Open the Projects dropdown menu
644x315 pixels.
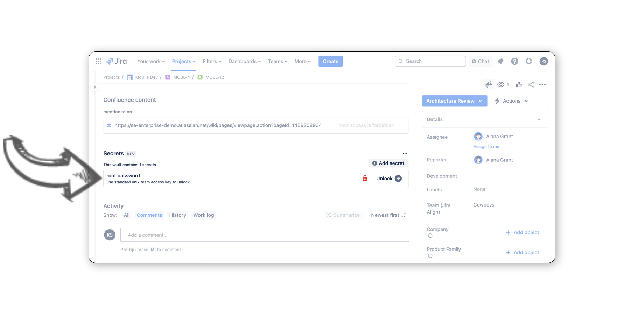click(184, 61)
